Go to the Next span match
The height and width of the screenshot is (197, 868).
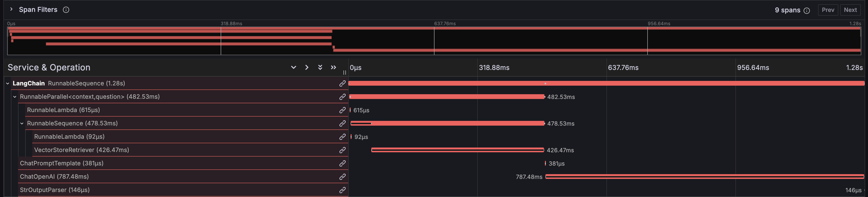(x=850, y=10)
